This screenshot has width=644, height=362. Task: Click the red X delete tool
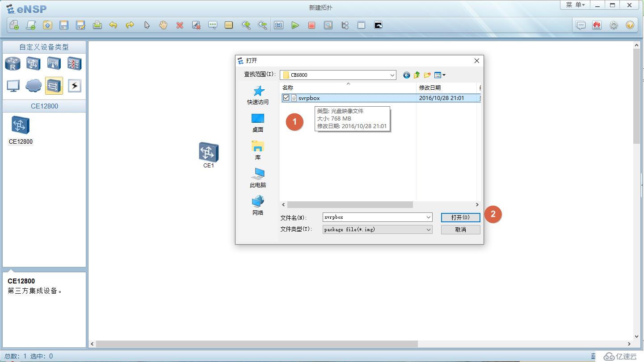(180, 25)
